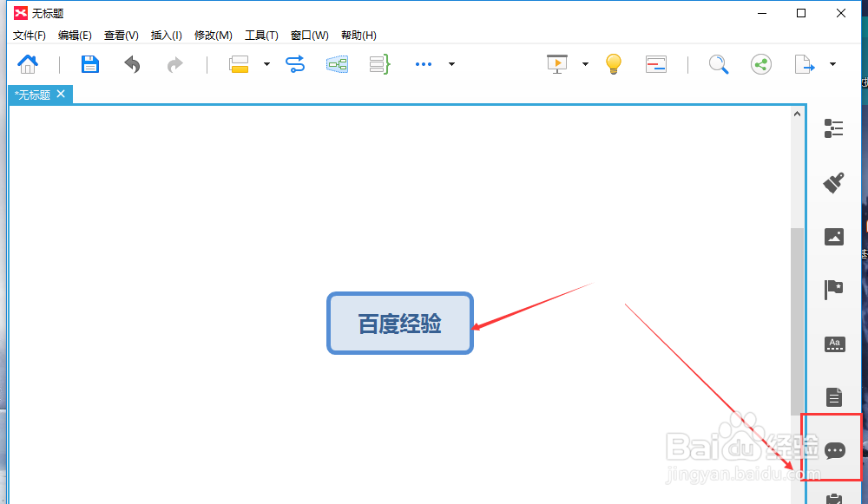Image resolution: width=868 pixels, height=504 pixels.
Task: Minimize the XMind window
Action: pos(762,13)
